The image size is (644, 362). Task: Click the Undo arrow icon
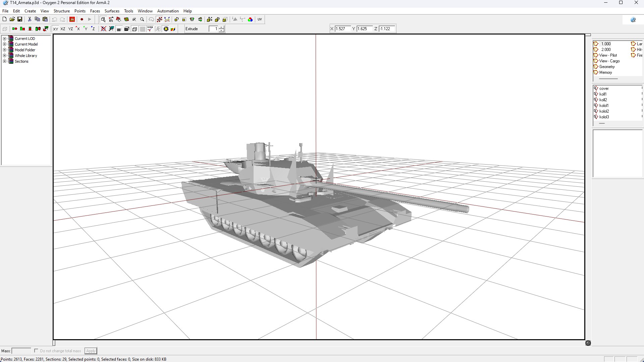54,19
